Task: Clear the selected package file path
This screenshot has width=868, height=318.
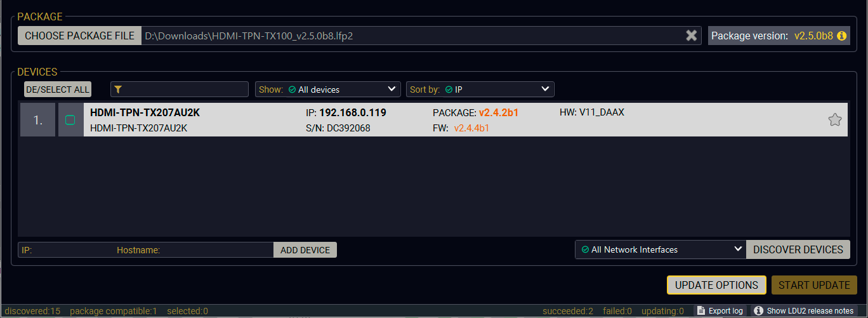Action: click(691, 36)
